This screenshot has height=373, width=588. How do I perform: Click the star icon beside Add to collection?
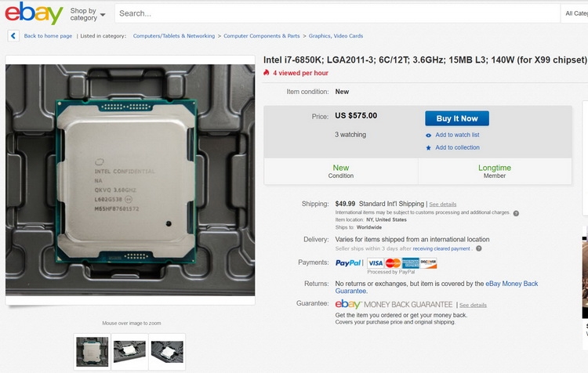428,147
